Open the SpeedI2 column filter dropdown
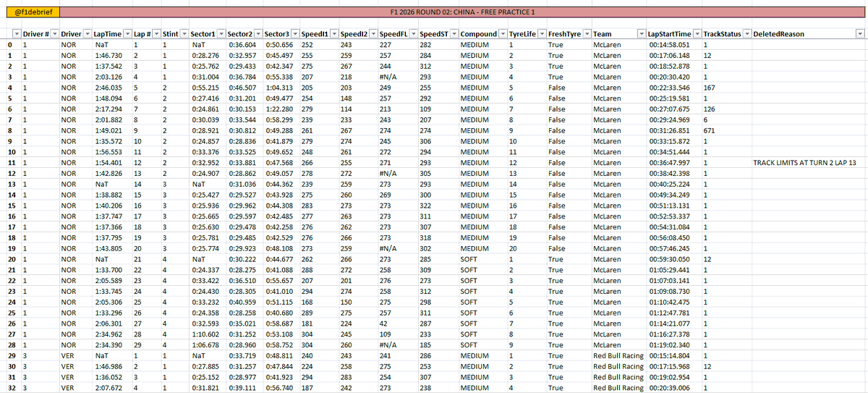 pyautogui.click(x=373, y=34)
